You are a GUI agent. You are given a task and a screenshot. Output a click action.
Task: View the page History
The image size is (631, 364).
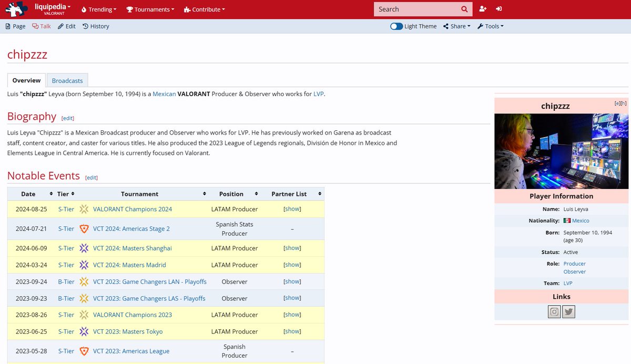coord(96,26)
